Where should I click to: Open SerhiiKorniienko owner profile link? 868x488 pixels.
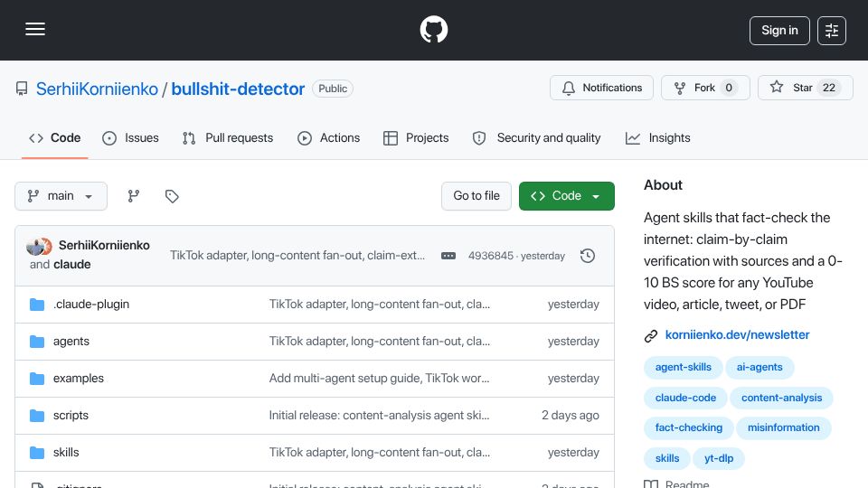coord(97,89)
